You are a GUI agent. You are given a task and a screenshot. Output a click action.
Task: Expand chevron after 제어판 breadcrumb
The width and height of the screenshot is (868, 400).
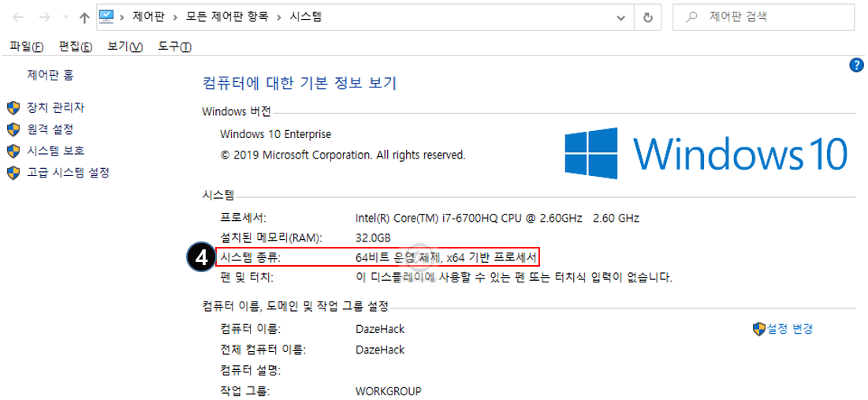click(176, 17)
